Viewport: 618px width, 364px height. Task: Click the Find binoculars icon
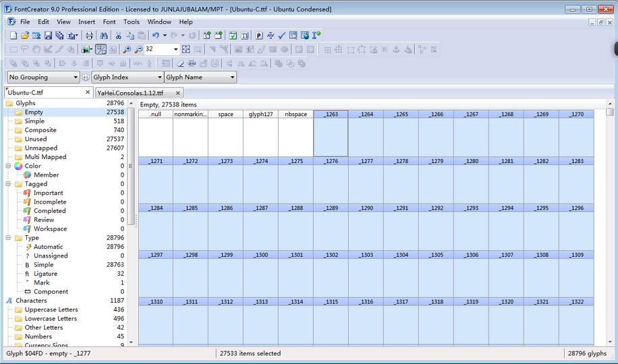[x=104, y=35]
